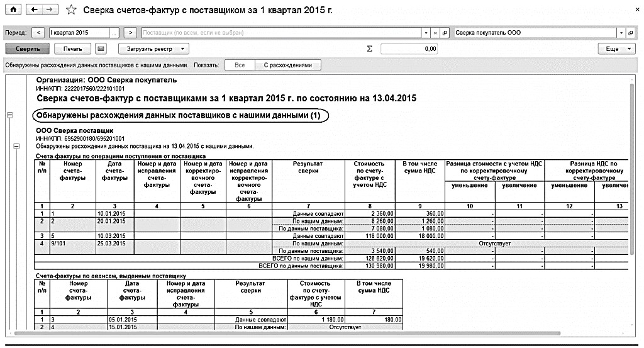Viewport: 644px width, 348px height.
Task: Add page to favorites with star icon
Action: tap(72, 10)
